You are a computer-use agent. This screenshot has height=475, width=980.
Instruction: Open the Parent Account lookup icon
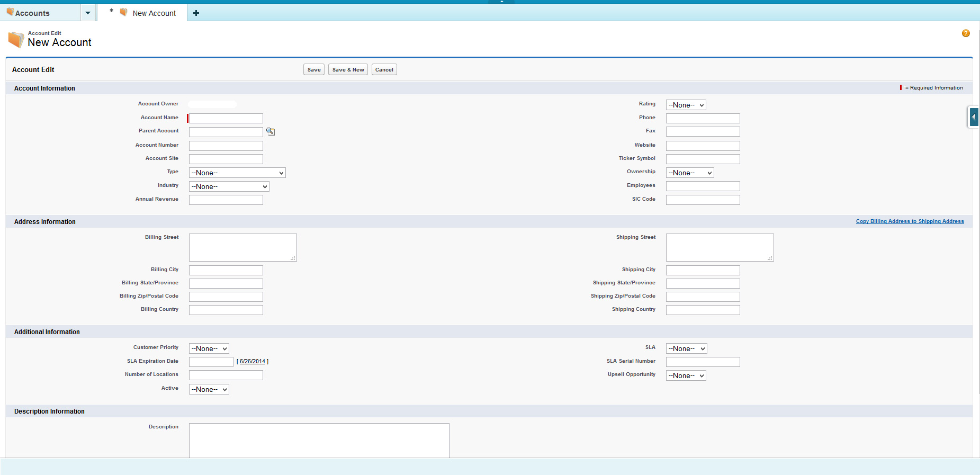coord(270,131)
